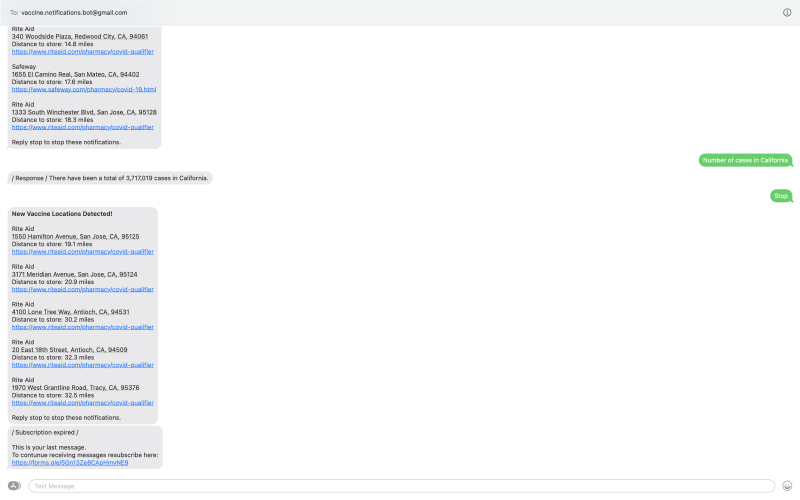Image resolution: width=800 pixels, height=500 pixels.
Task: Open Rite Aid link under Meridian Avenue
Action: pos(83,289)
